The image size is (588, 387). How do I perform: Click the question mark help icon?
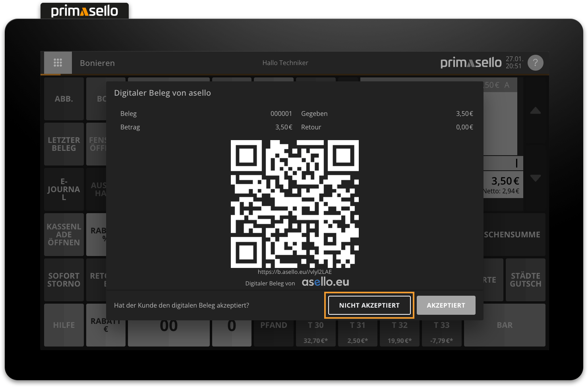click(535, 63)
